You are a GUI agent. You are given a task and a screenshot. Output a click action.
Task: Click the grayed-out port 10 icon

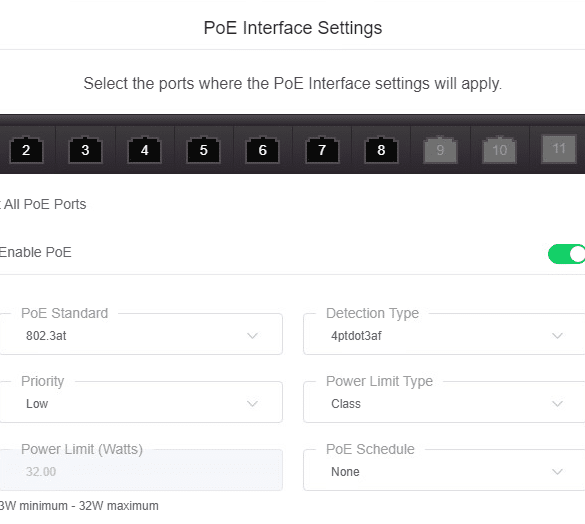500,150
